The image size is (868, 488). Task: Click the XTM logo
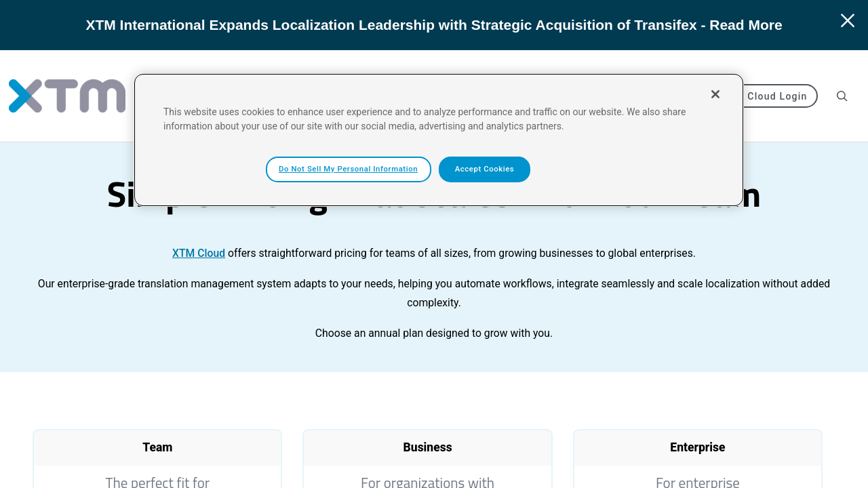(67, 96)
